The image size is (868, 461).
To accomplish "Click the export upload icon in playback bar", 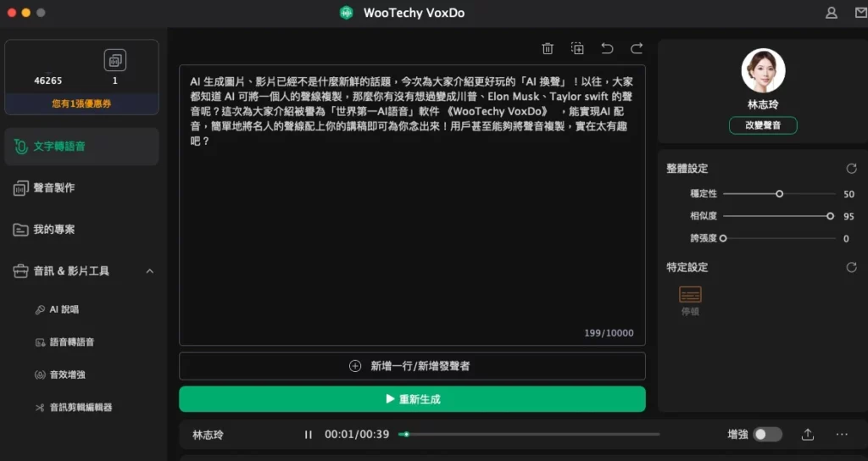I will [x=808, y=434].
